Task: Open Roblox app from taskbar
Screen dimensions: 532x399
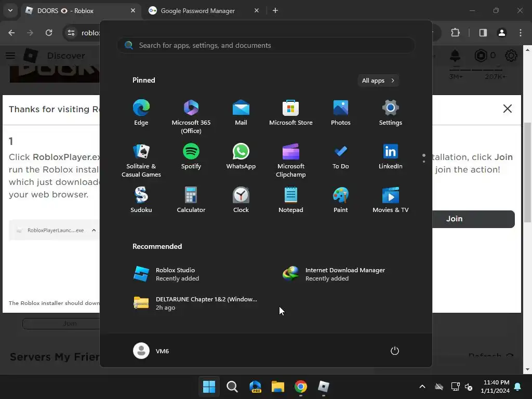Action: click(324, 387)
